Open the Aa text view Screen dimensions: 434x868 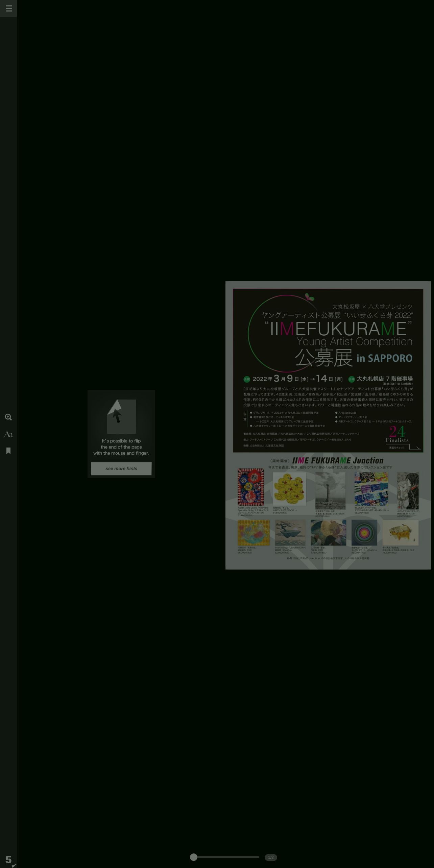coord(8,434)
